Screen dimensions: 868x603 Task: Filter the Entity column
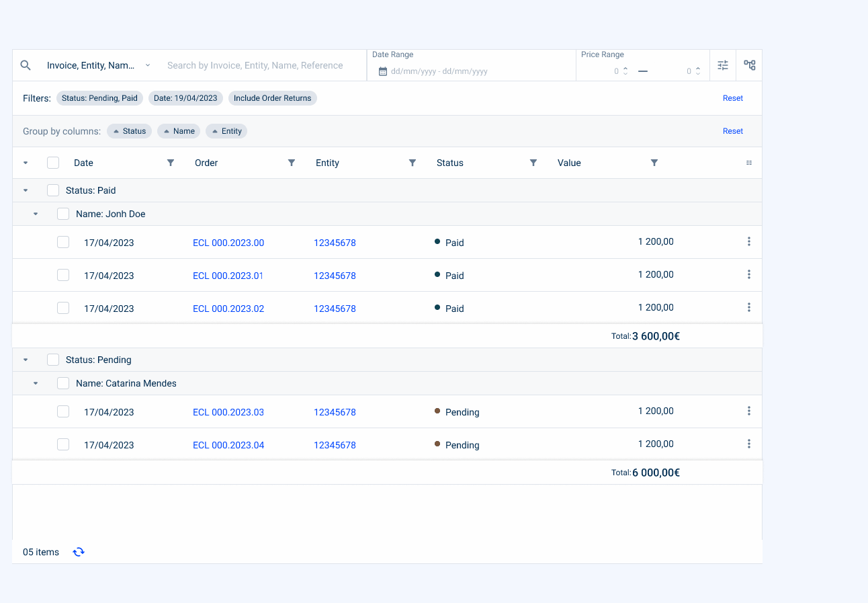click(x=413, y=163)
